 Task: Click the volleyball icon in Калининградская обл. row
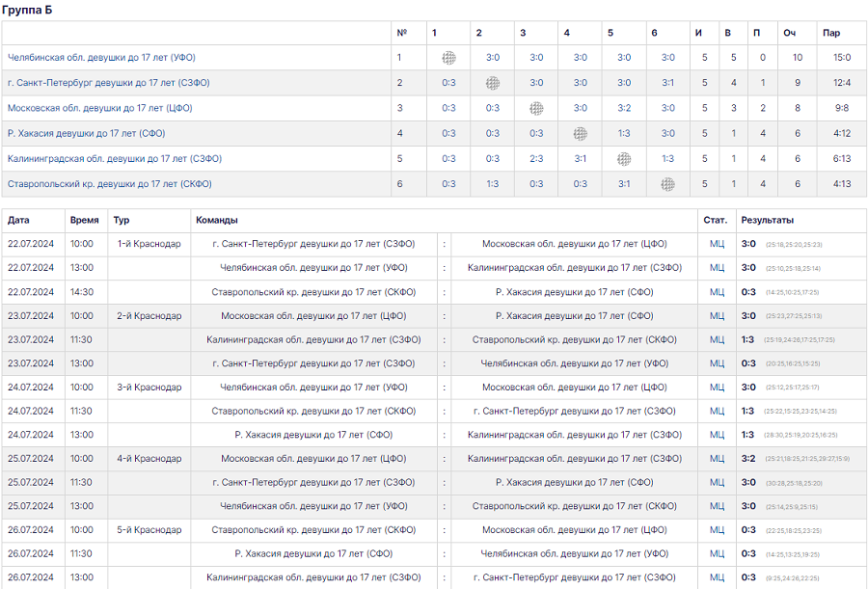coord(624,158)
